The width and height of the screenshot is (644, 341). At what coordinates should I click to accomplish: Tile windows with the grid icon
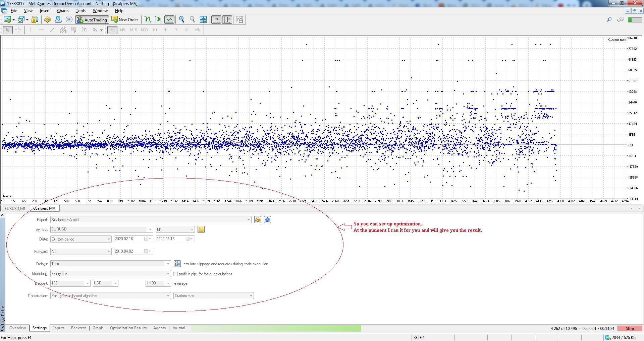203,20
